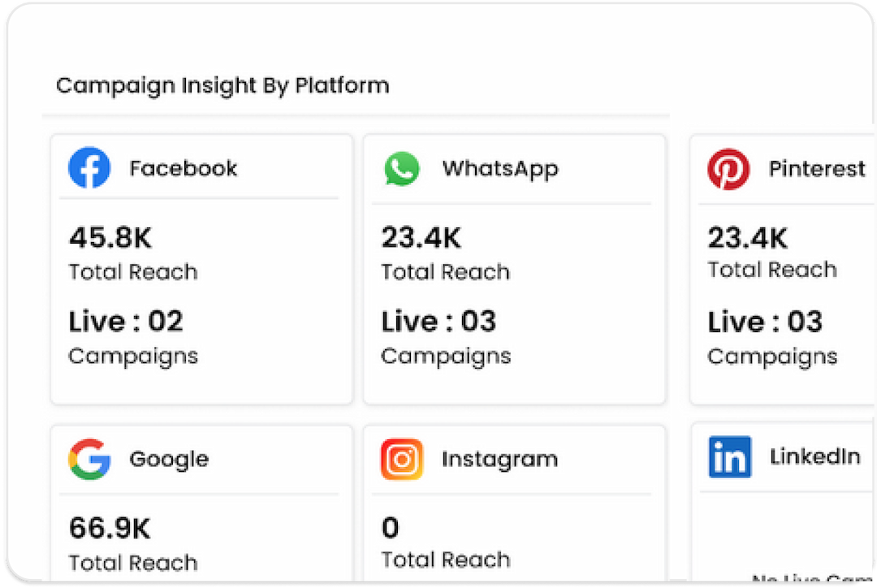Select the Pinterest platform name
The image size is (877, 588).
[817, 169]
